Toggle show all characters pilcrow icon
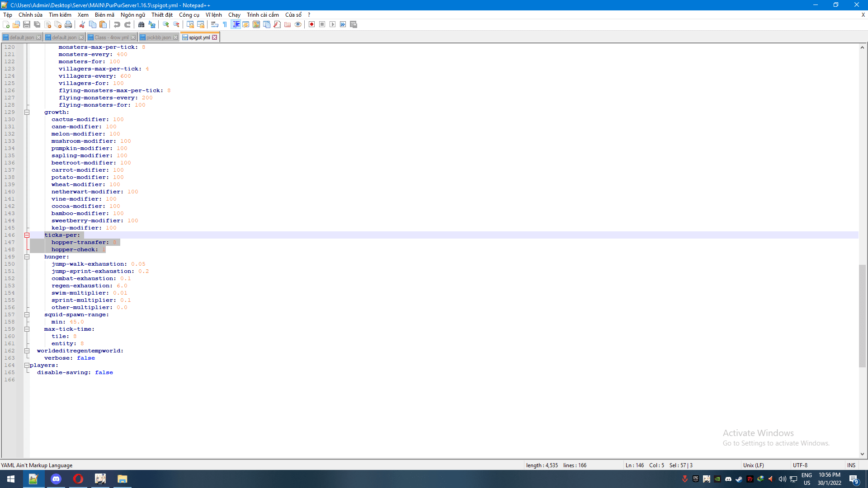The height and width of the screenshot is (488, 868). click(225, 24)
